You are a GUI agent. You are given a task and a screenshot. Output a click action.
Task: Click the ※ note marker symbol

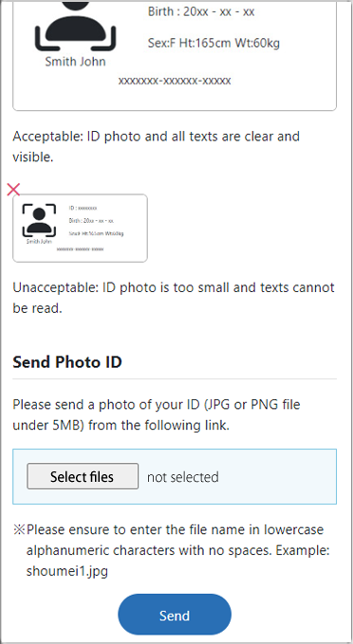tap(19, 529)
